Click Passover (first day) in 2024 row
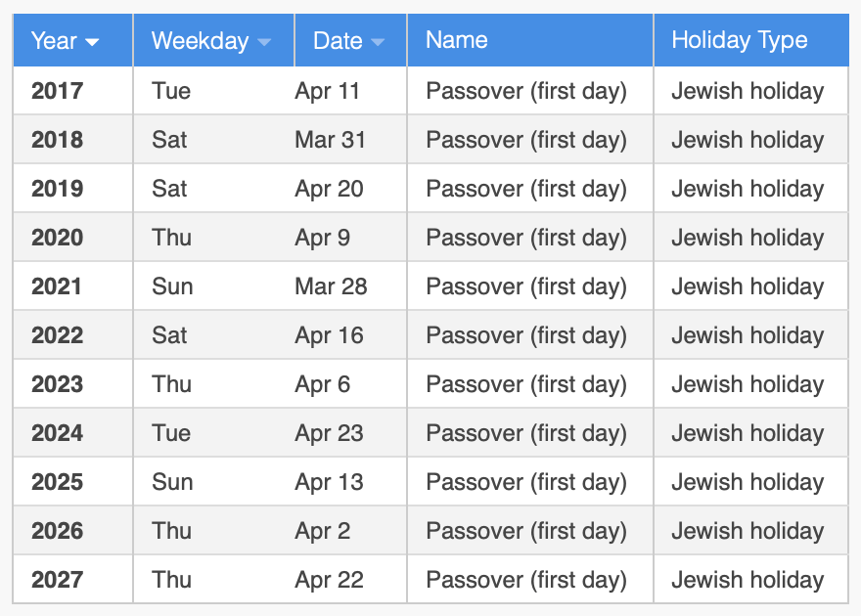Screen dimensions: 861x616 [x=526, y=433]
